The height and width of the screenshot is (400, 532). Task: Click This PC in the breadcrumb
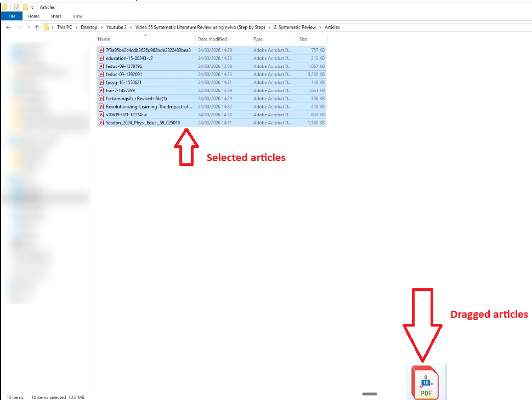coord(65,27)
